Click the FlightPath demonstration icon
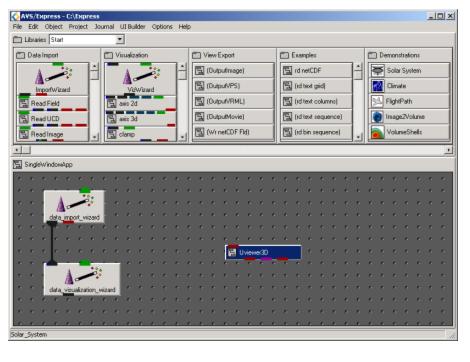The height and width of the screenshot is (362, 470). click(x=377, y=101)
